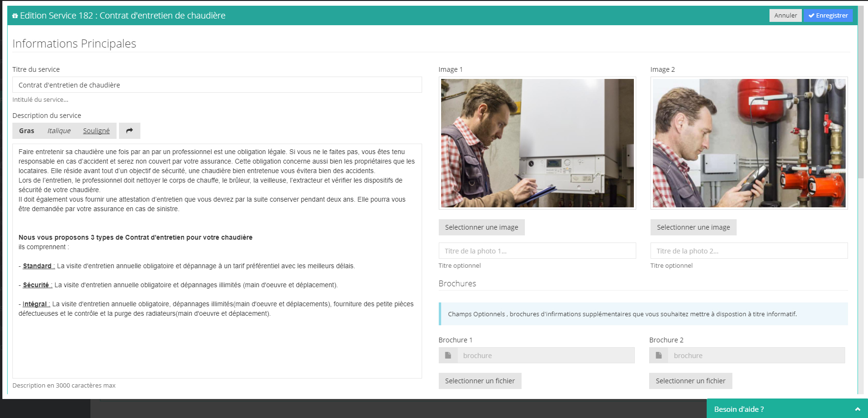Click Image 1 boiler technician thumbnail

tap(537, 143)
